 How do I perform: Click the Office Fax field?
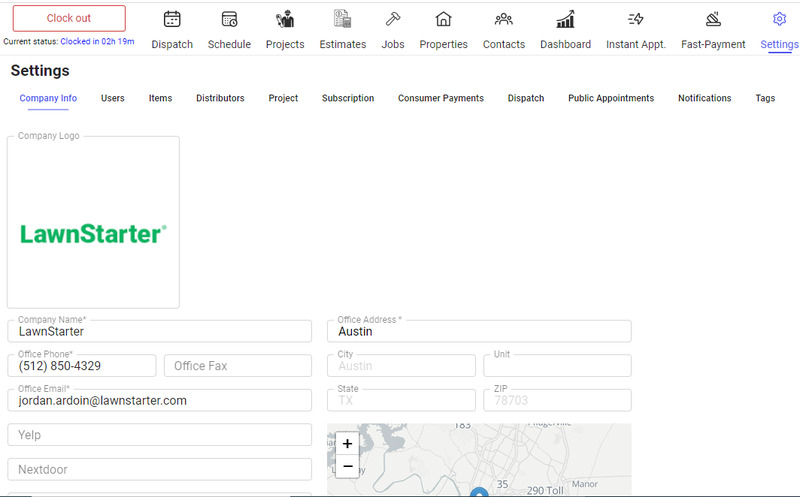point(238,366)
